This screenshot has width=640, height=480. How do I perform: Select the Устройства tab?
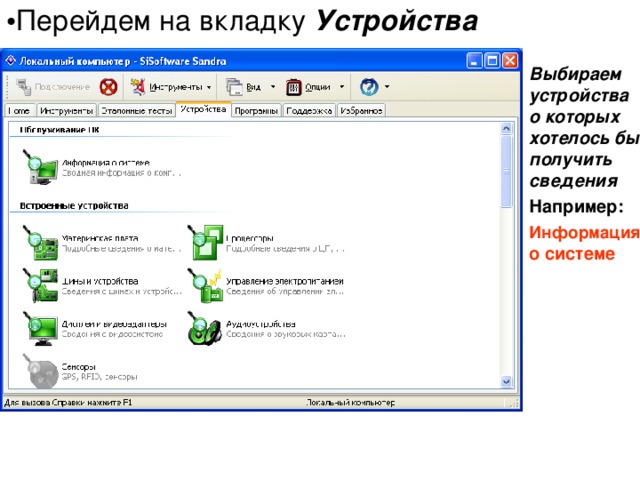tap(203, 109)
